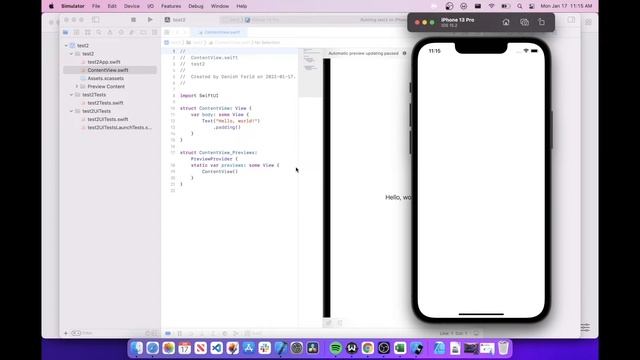Open the Source Control navigator
This screenshot has width=640, height=360.
point(76,32)
